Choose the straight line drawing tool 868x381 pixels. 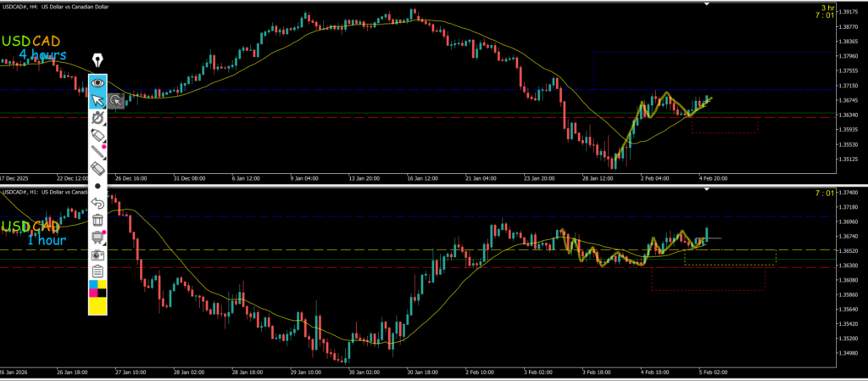[x=98, y=153]
